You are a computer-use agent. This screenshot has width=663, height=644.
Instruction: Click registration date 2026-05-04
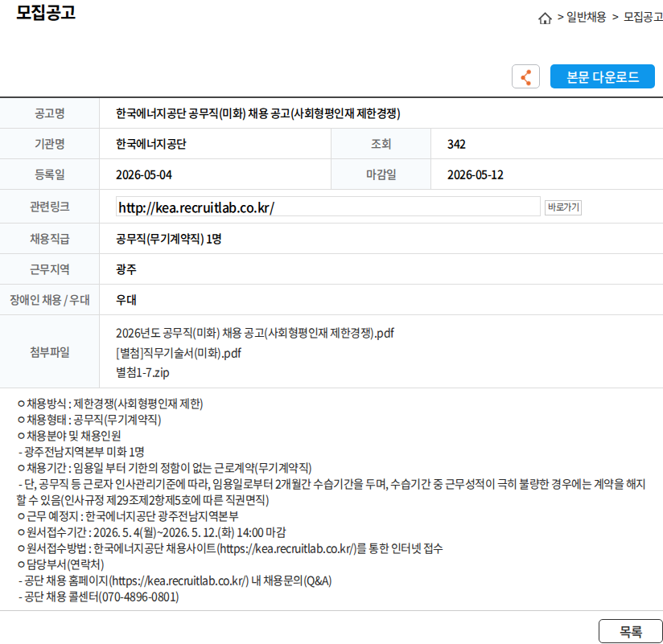(x=144, y=175)
